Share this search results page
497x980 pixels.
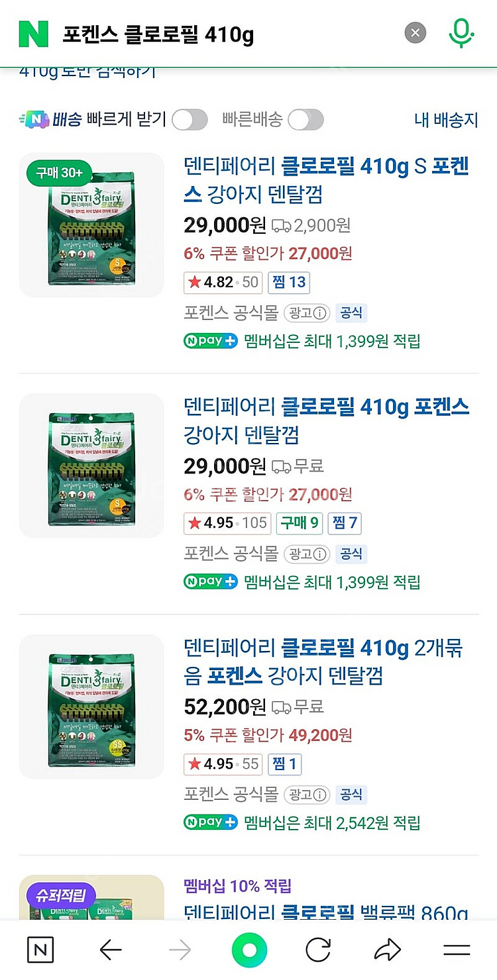coord(387,951)
